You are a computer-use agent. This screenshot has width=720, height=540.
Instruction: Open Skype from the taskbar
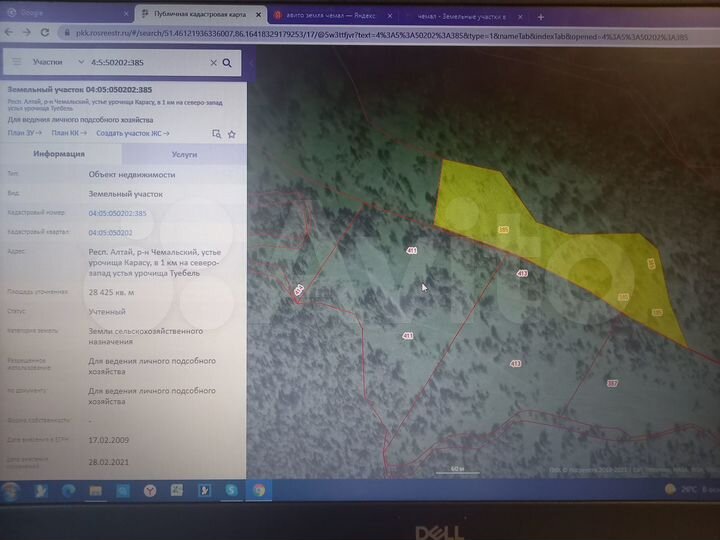231,490
